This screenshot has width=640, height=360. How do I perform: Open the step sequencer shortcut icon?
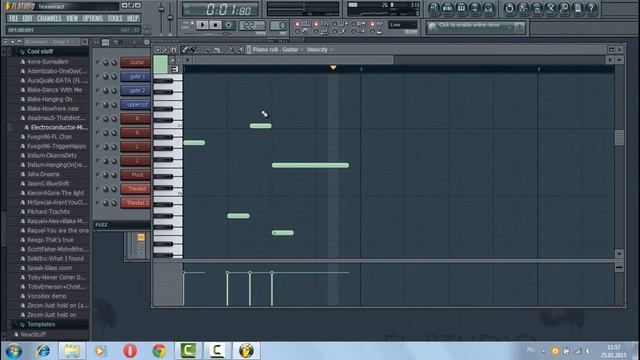[x=448, y=8]
